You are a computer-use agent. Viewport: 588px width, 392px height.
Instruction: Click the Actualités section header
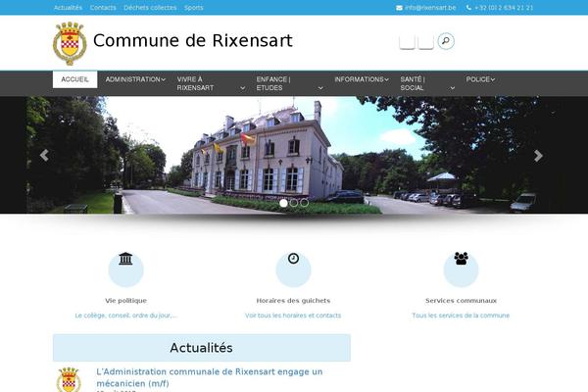[202, 348]
